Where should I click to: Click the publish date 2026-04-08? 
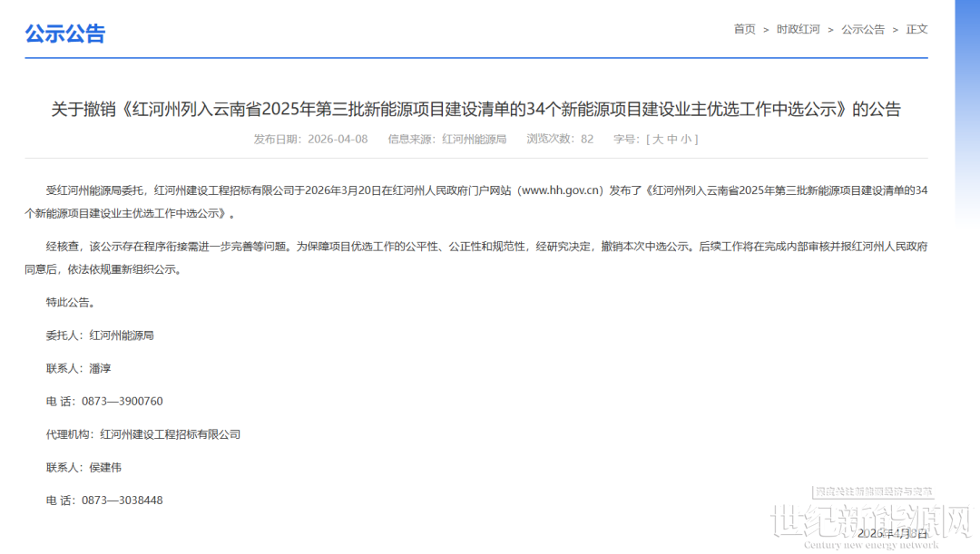pyautogui.click(x=338, y=139)
